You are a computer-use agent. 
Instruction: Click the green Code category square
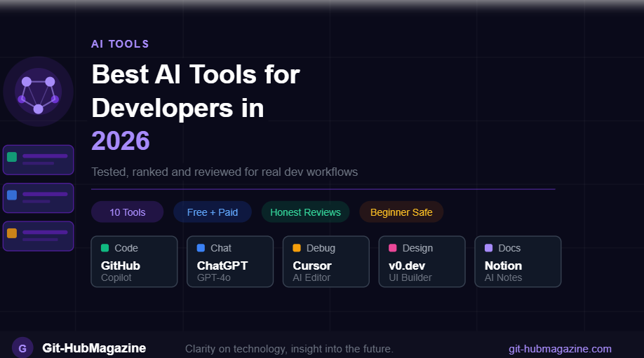pos(105,248)
